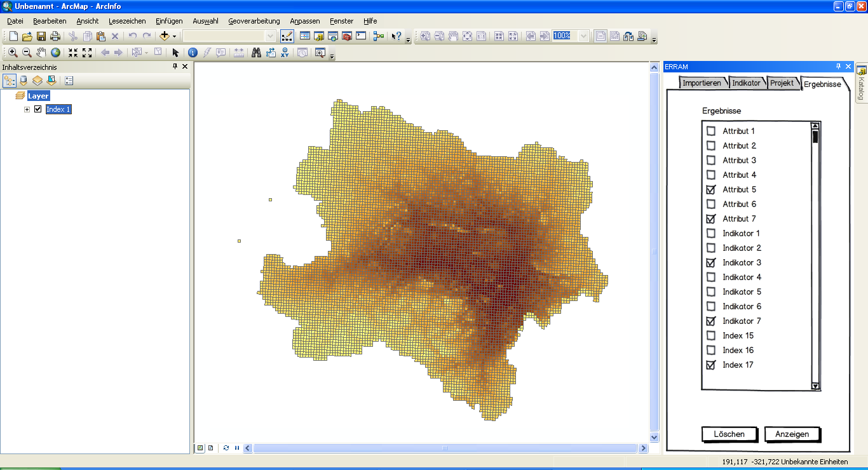Image resolution: width=868 pixels, height=470 pixels.
Task: Open the layout zoom percent dropdown
Action: [x=583, y=36]
